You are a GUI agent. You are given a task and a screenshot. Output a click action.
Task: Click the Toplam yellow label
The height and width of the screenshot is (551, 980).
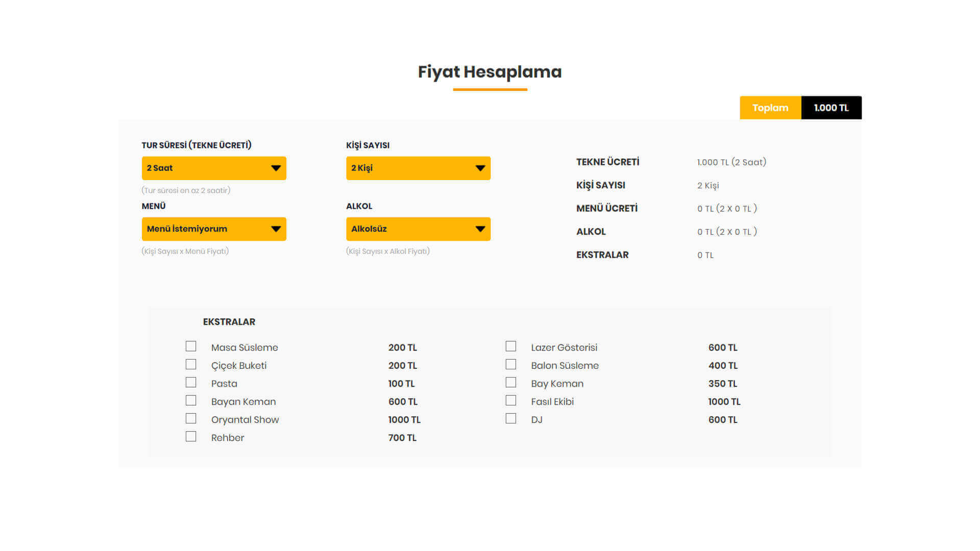click(x=770, y=108)
